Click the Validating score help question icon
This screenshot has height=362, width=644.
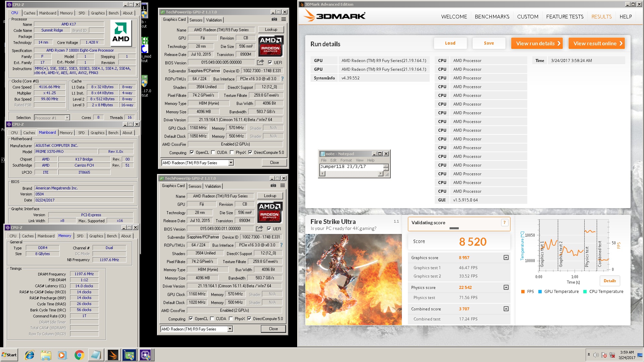click(x=504, y=223)
